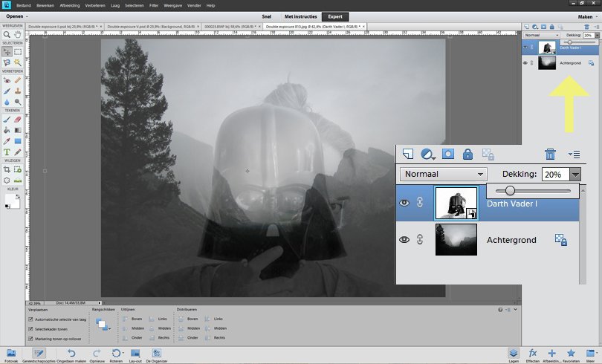
Task: Select the Color Picker eyedropper tool
Action: point(7,141)
